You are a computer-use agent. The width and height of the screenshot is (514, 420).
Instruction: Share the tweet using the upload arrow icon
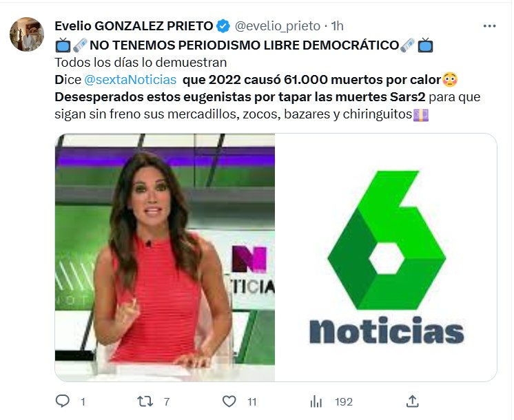(x=413, y=401)
